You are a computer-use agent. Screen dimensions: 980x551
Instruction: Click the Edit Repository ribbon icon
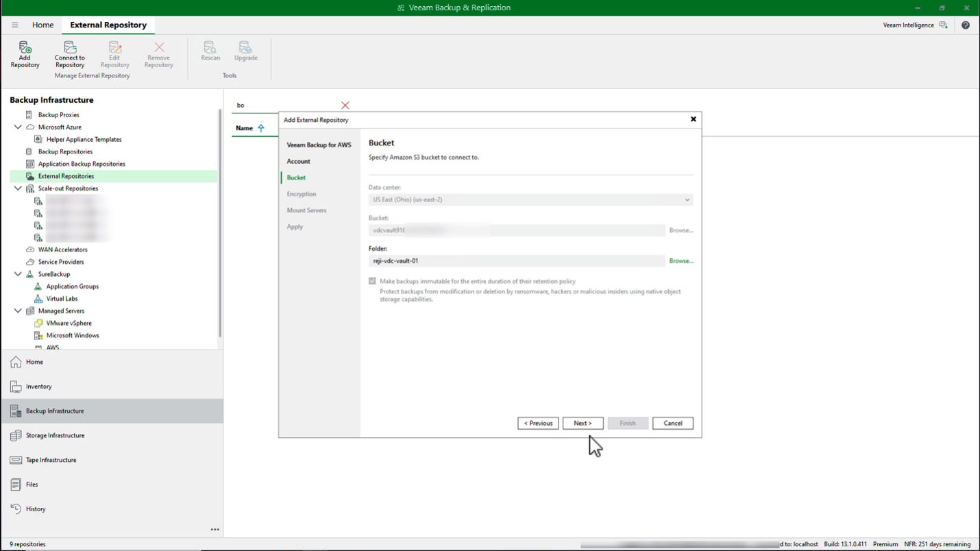pyautogui.click(x=114, y=54)
